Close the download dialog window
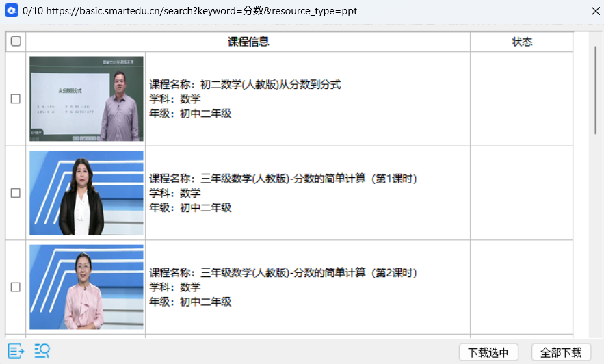 pyautogui.click(x=595, y=11)
